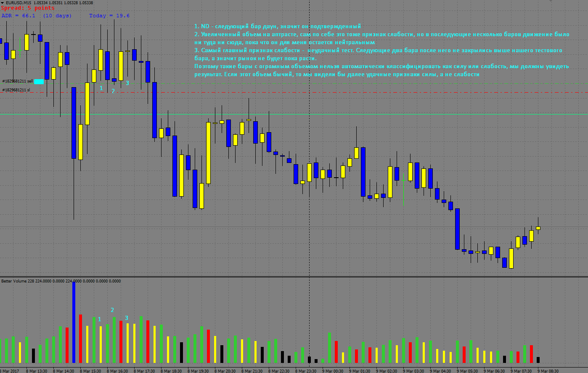Screen dimensions: 588x373
Task: Click the chart shift triangle on top edge
Action: point(551,2)
